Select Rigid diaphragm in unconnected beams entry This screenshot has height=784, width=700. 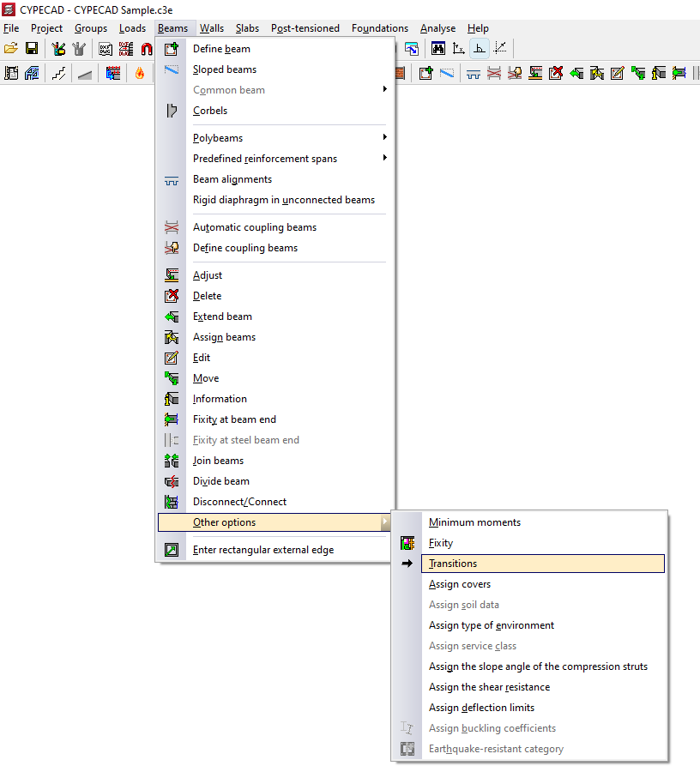(274, 200)
